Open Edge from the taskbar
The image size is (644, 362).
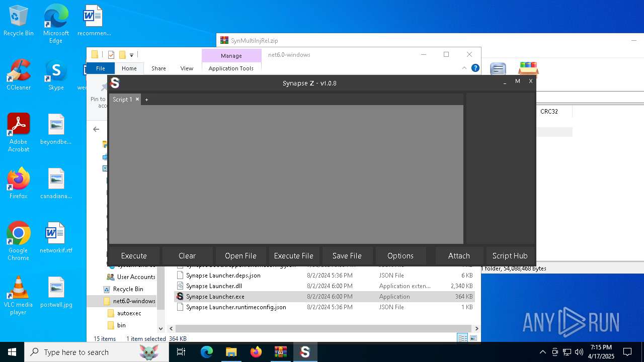tap(207, 352)
